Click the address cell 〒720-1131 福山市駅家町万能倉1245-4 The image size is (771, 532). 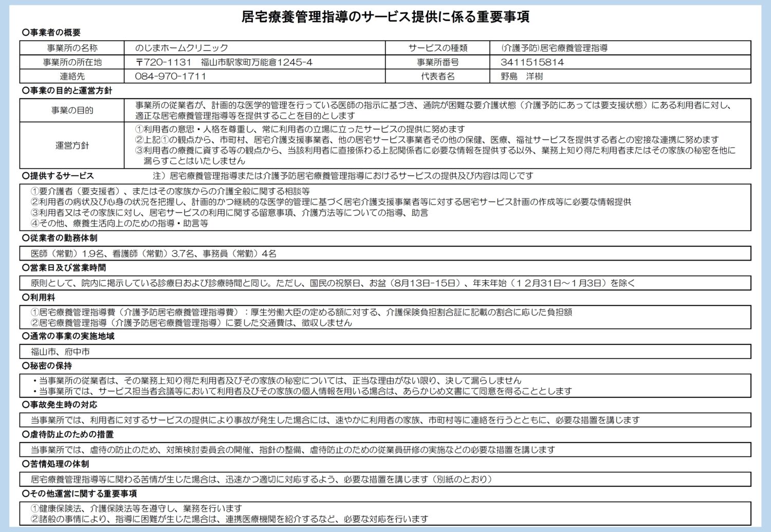[x=224, y=62]
